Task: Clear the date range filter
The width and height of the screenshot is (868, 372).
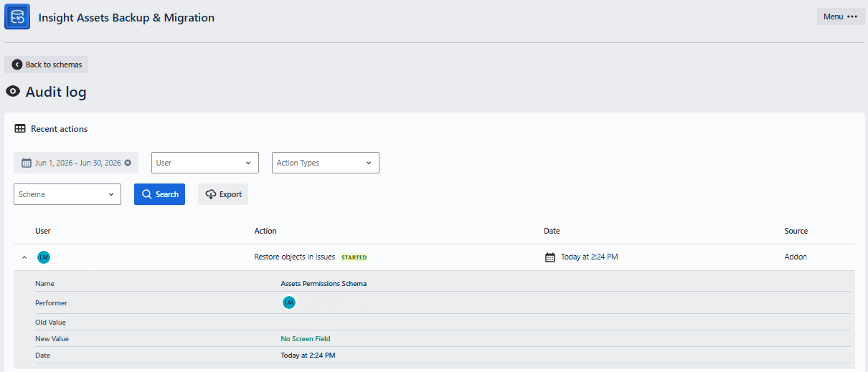Action: (x=128, y=163)
